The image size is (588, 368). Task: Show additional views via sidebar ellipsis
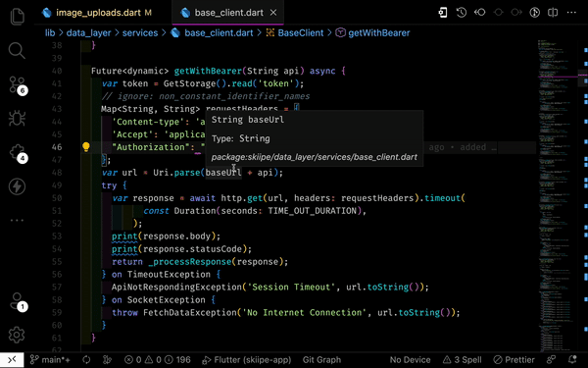point(17,220)
